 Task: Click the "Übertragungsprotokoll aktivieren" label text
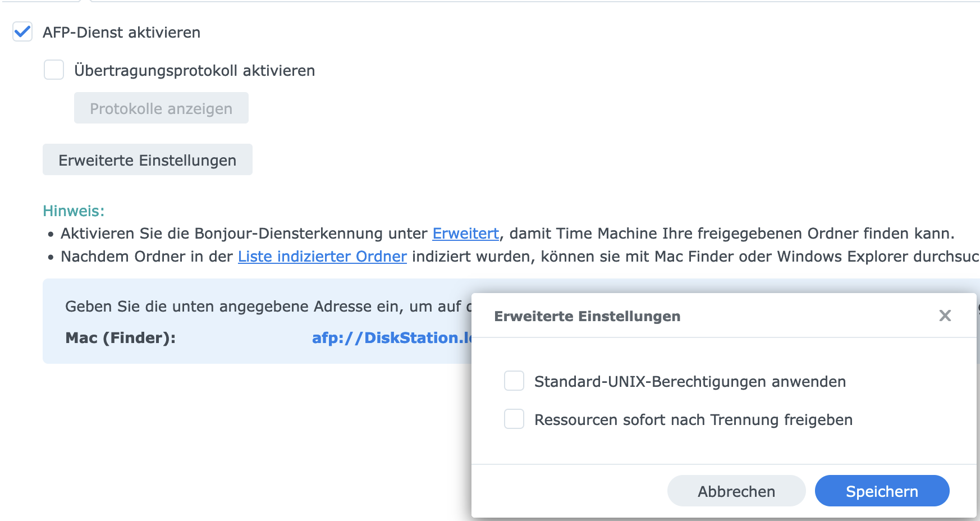(x=194, y=71)
